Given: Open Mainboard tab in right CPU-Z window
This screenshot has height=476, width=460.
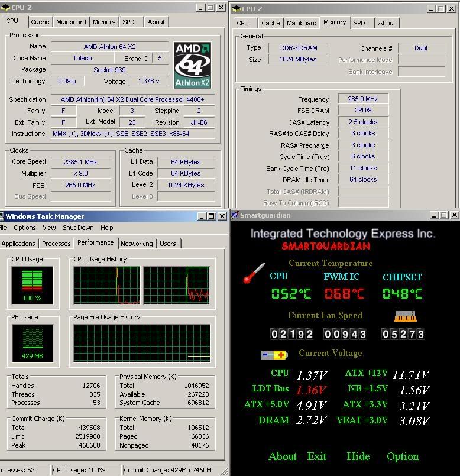Looking at the screenshot, I should [302, 24].
